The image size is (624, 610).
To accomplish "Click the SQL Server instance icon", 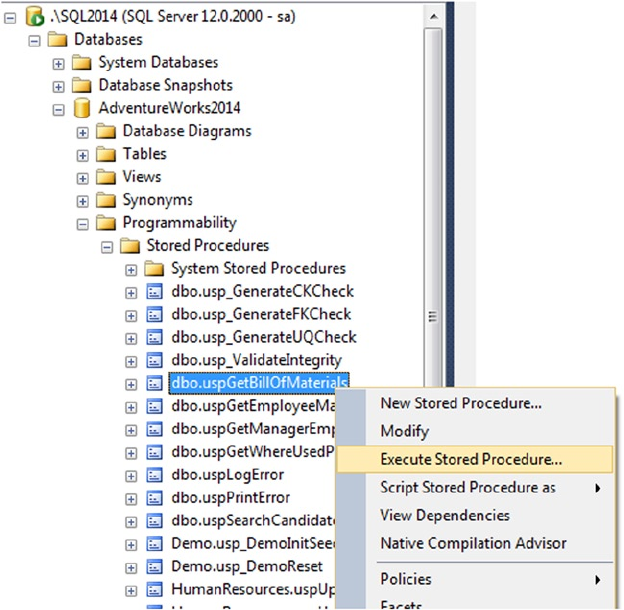I will point(35,17).
